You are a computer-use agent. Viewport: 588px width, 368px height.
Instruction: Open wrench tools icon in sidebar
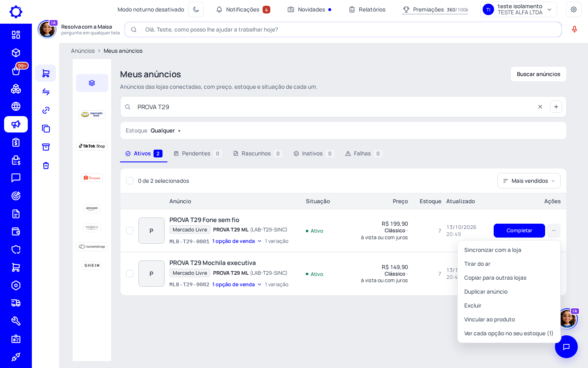(x=16, y=321)
